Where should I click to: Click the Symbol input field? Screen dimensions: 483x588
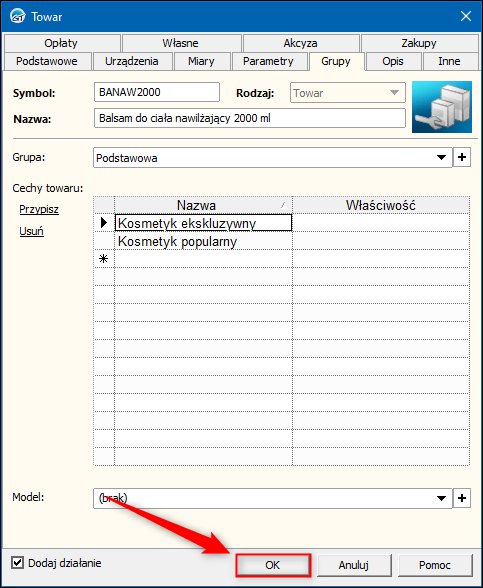[157, 92]
